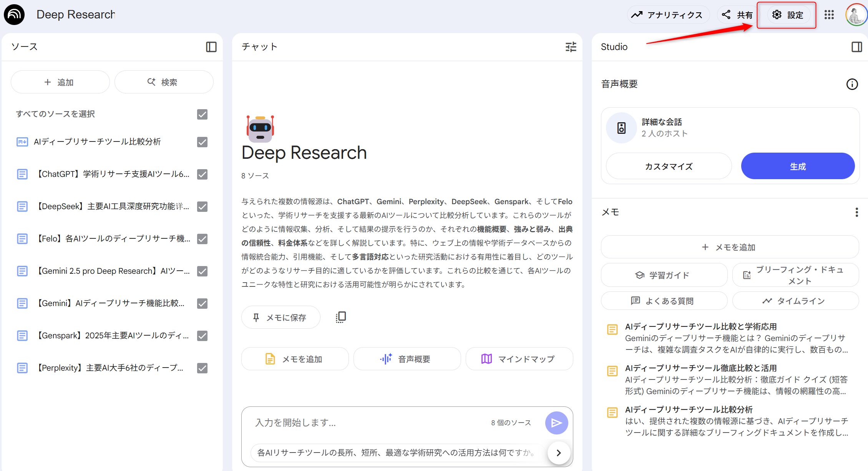Open note AIディープリサーチツール徹底比較と活用
The width and height of the screenshot is (868, 471).
click(730, 379)
